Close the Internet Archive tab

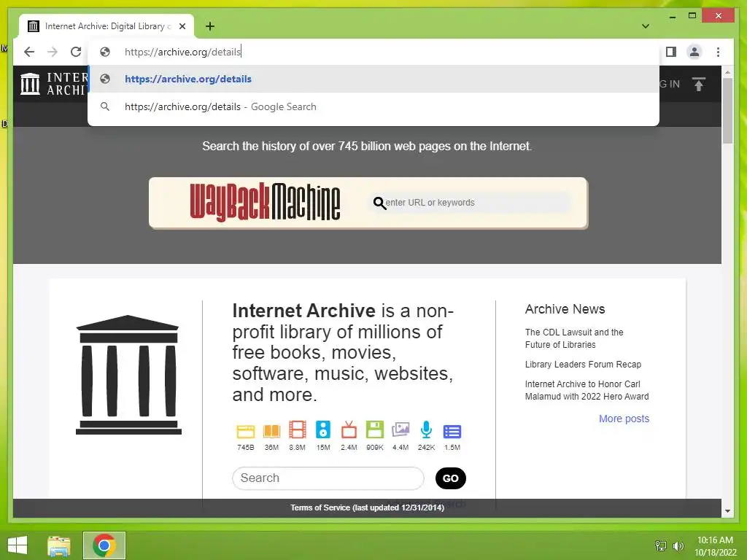(x=182, y=26)
